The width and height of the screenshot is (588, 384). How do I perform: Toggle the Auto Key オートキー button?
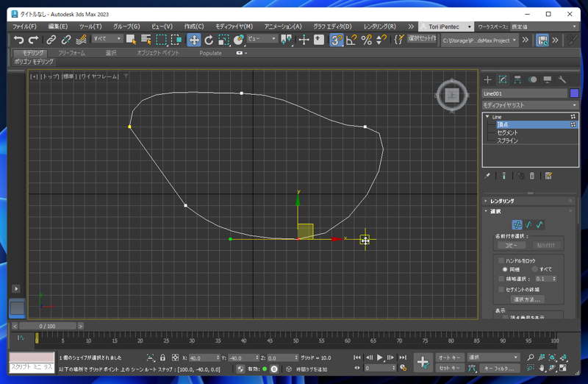pyautogui.click(x=449, y=358)
